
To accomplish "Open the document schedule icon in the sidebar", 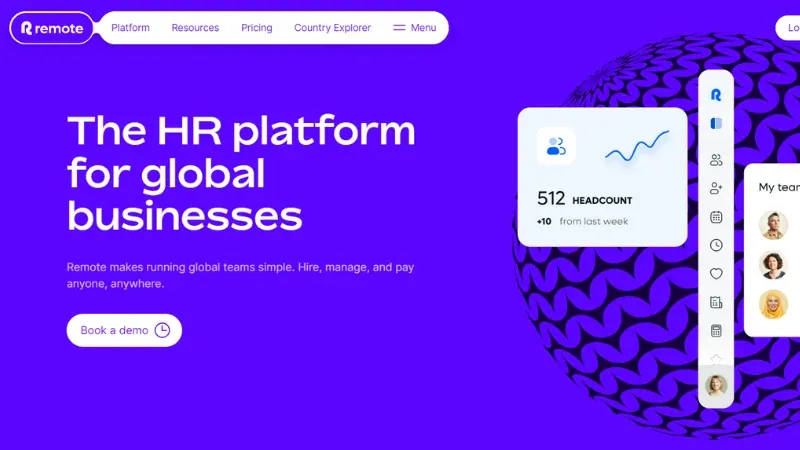I will [x=716, y=303].
